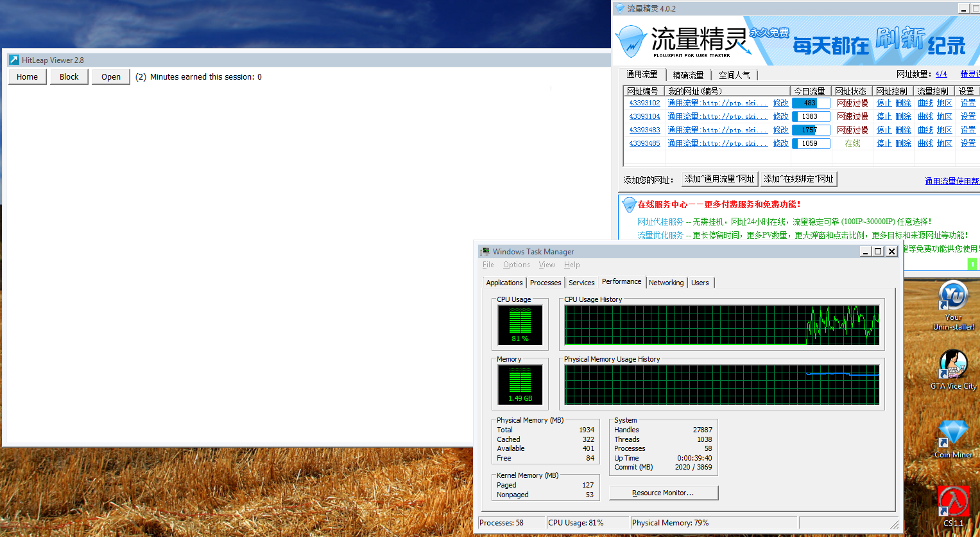Open the Options menu in Task Manager

click(x=517, y=265)
